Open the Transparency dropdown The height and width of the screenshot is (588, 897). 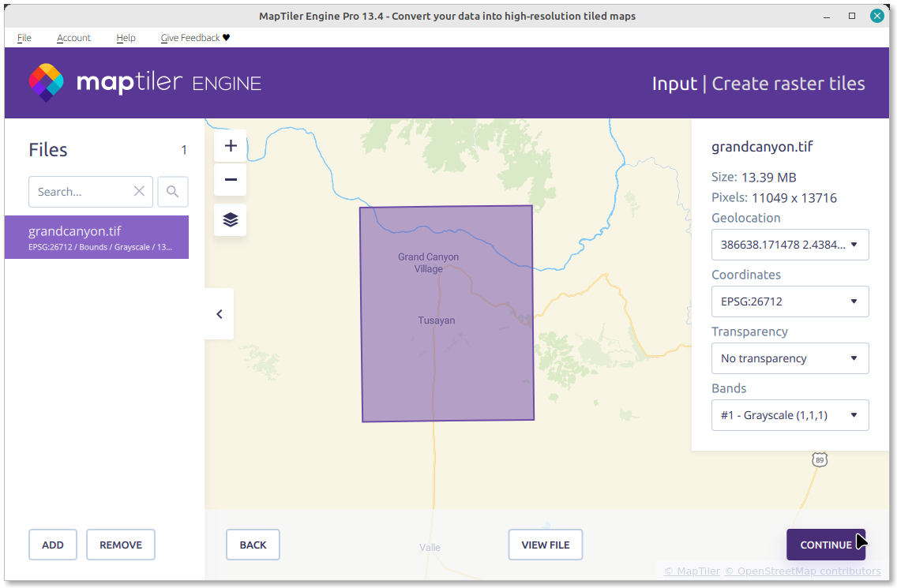(790, 358)
